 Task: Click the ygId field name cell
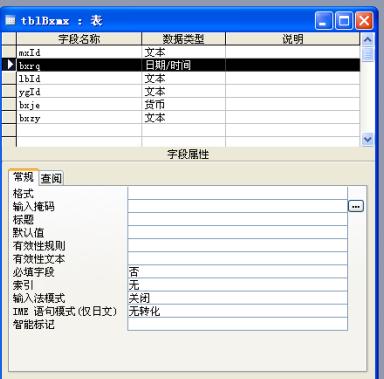pyautogui.click(x=79, y=91)
